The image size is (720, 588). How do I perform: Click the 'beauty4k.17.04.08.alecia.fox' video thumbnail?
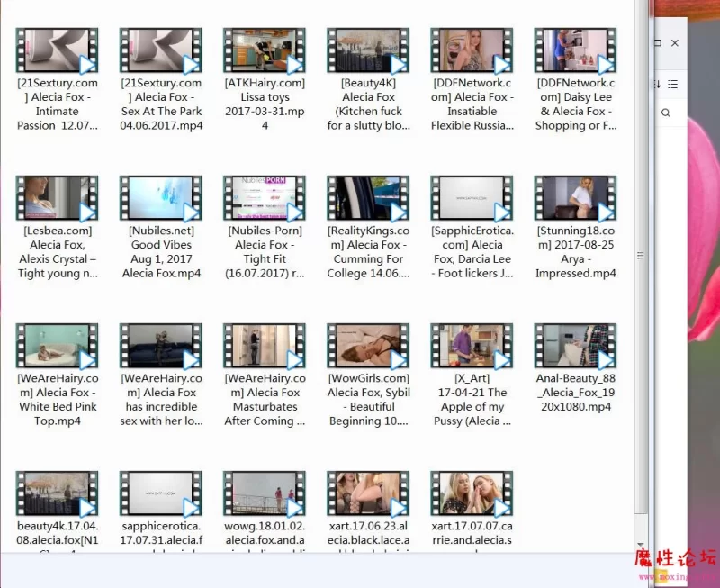pos(57,493)
